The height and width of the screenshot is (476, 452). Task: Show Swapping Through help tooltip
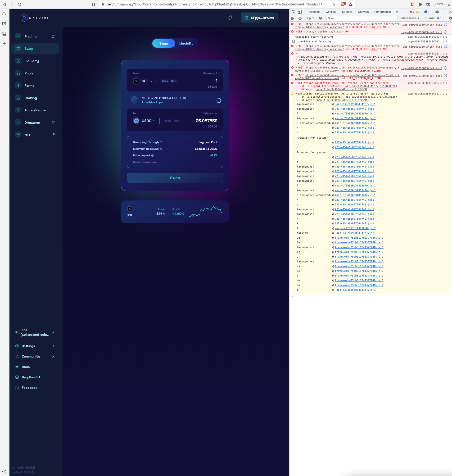pyautogui.click(x=161, y=142)
